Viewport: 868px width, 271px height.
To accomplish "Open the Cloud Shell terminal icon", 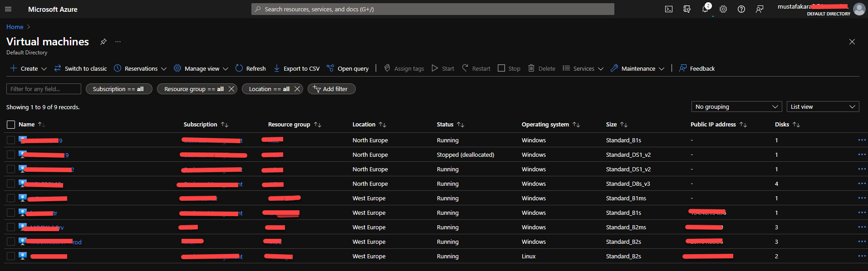I will [669, 9].
